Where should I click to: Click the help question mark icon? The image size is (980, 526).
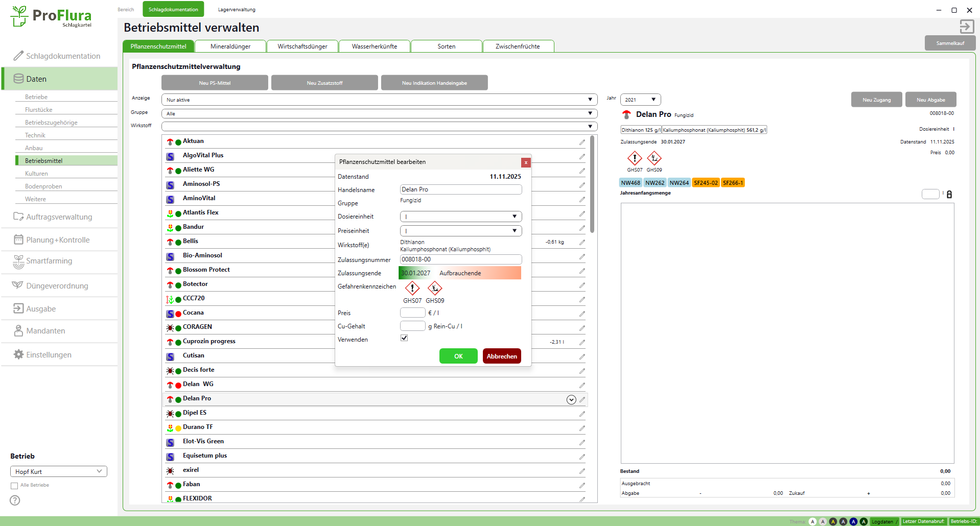pos(15,500)
